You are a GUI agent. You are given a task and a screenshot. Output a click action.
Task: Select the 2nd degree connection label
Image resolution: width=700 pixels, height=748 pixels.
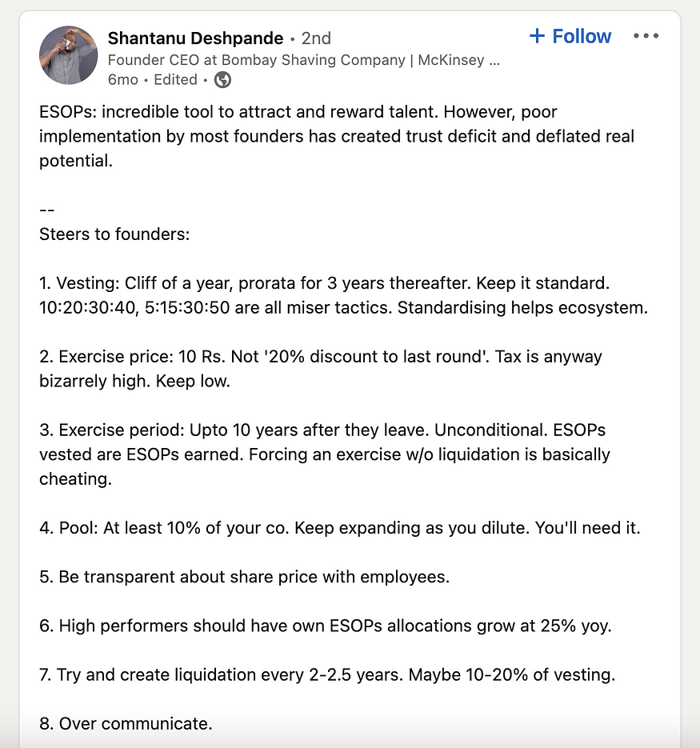(316, 37)
